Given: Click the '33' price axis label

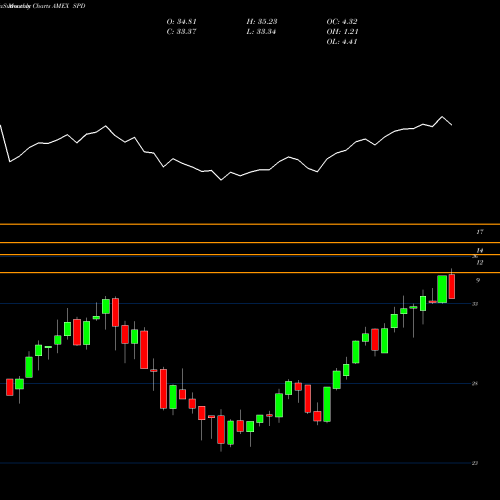Looking at the screenshot, I should point(475,304).
